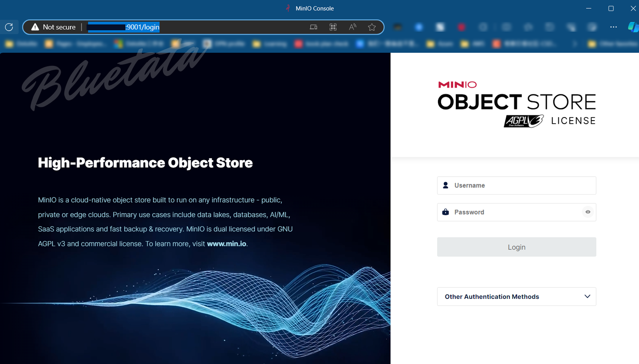Screen dimensions: 639x364
Task: Click the High-Performance Object Store heading
Action: [146, 163]
